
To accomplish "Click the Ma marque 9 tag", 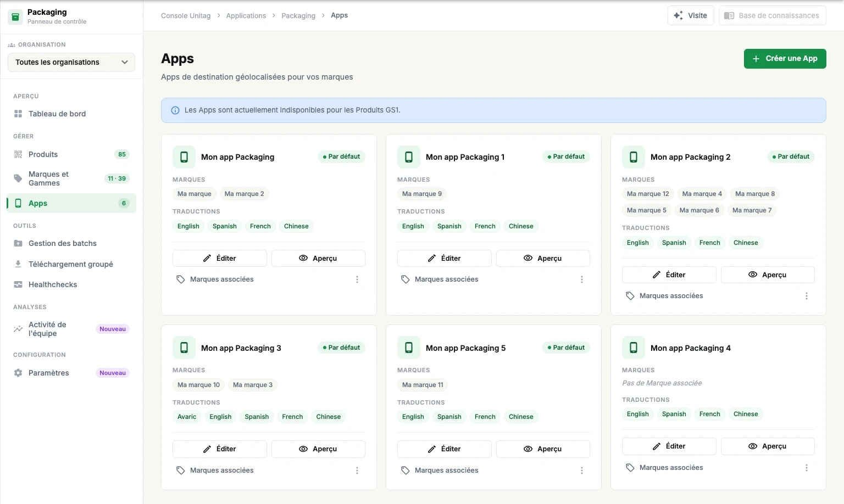I will (x=422, y=194).
